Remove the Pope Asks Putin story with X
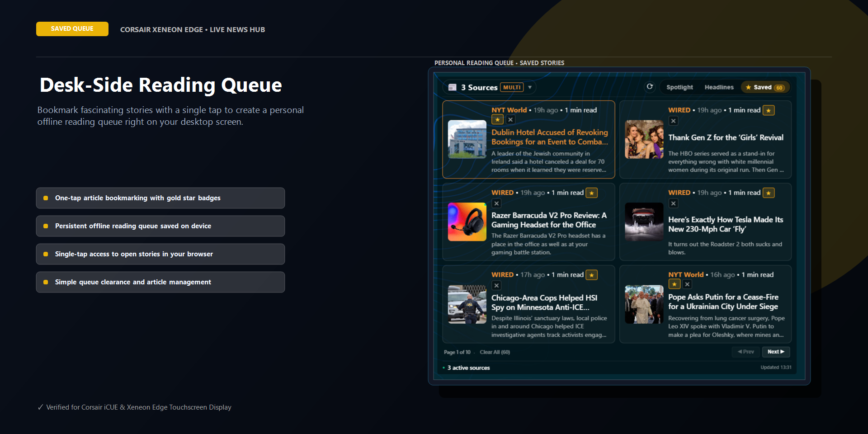The width and height of the screenshot is (868, 434). coord(687,284)
